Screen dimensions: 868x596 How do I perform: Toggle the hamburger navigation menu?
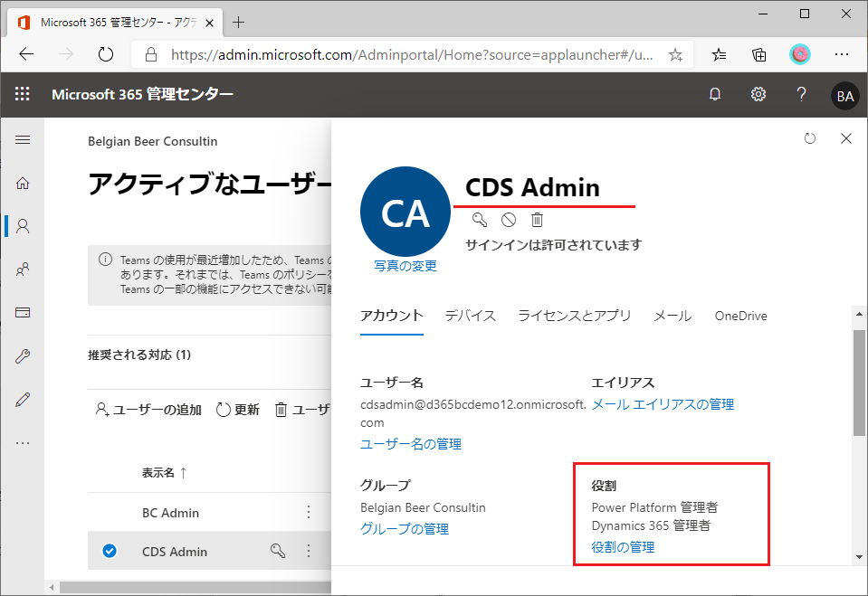click(x=23, y=140)
